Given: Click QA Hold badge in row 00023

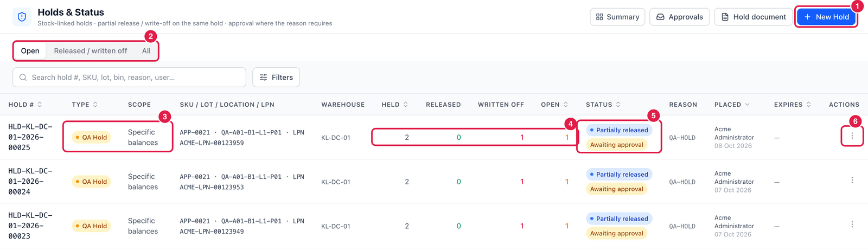Looking at the screenshot, I should [x=91, y=226].
